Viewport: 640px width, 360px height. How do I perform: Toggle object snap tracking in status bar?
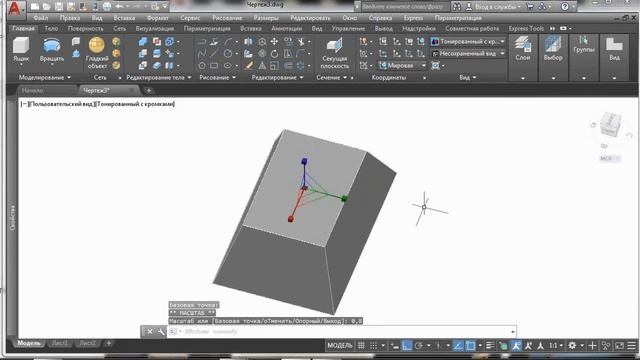click(458, 346)
